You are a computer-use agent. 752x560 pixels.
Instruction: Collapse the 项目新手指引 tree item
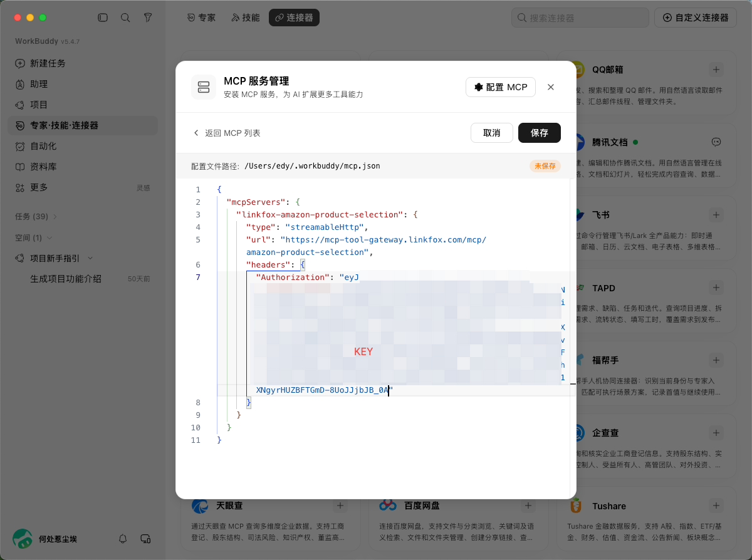[90, 258]
